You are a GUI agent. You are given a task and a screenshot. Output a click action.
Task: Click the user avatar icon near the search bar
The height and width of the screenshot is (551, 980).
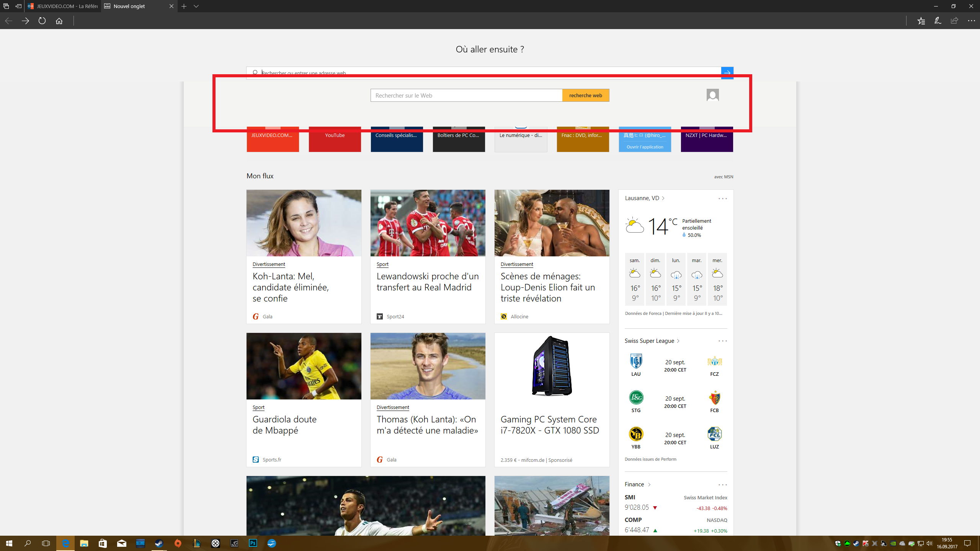point(712,95)
